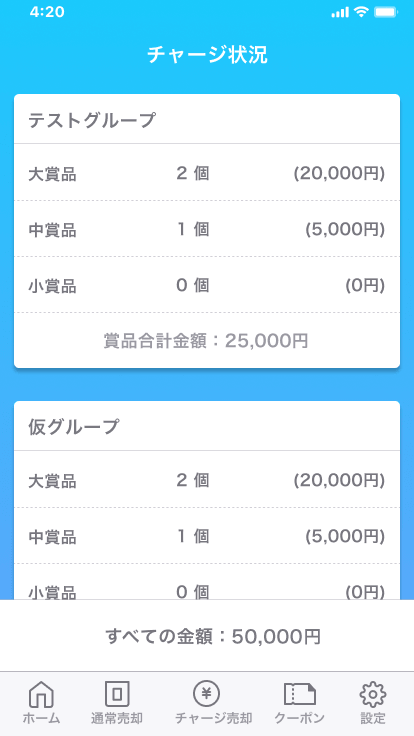Screen dimensions: 414x736
Task: Select the テストグループ card header
Action: click(207, 119)
